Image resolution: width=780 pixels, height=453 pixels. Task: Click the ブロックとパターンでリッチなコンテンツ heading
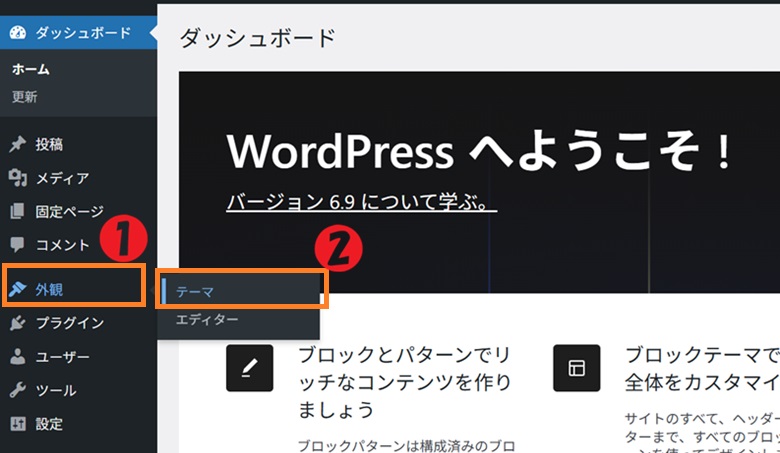pyautogui.click(x=404, y=382)
